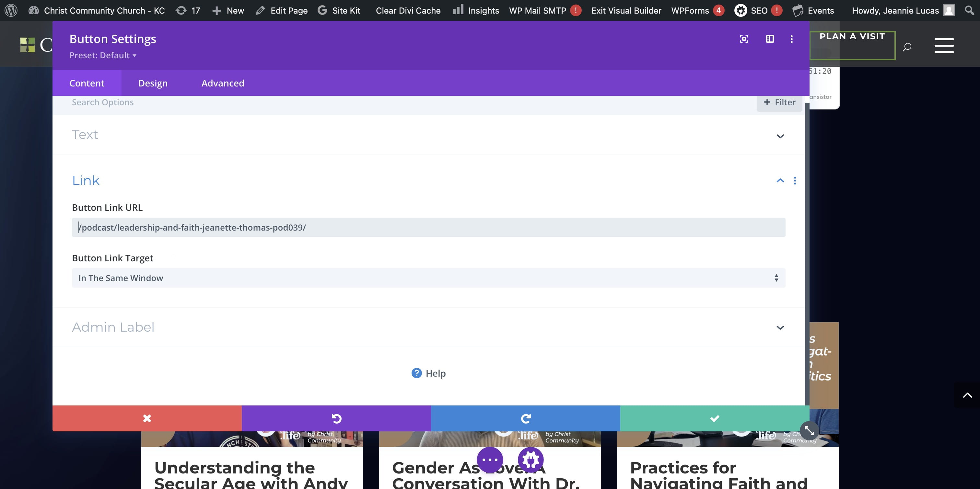Viewport: 980px width, 489px height.
Task: Switch to the Content tab
Action: click(87, 83)
